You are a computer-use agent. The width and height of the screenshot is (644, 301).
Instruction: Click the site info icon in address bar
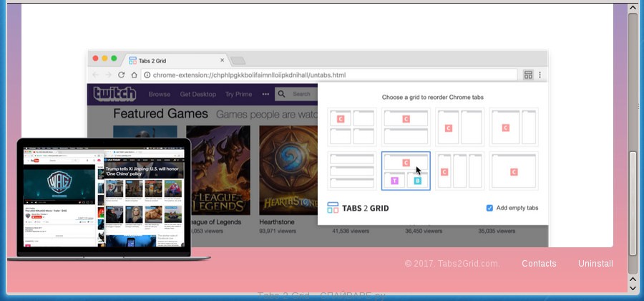click(x=147, y=75)
